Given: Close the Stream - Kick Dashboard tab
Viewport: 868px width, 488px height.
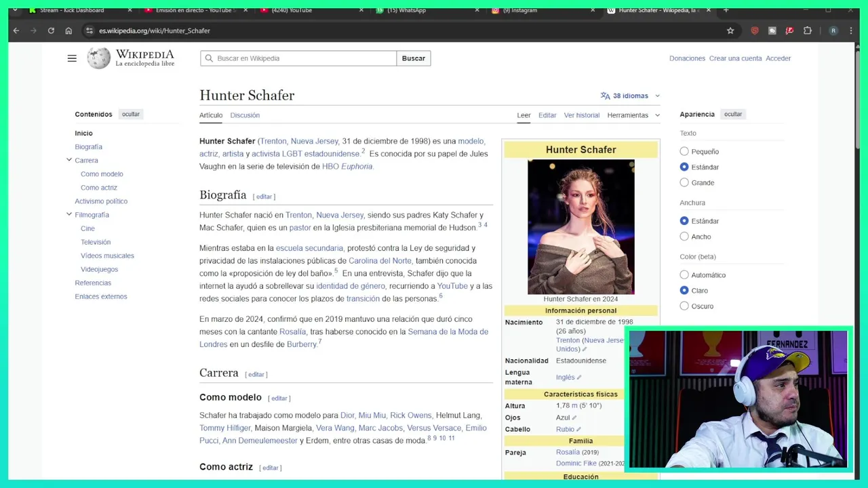Looking at the screenshot, I should click(130, 10).
